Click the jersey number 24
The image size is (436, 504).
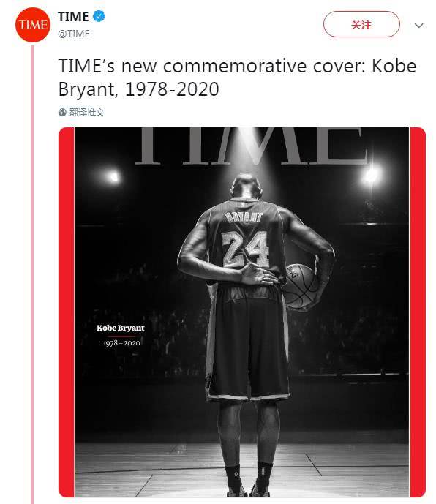pyautogui.click(x=245, y=249)
